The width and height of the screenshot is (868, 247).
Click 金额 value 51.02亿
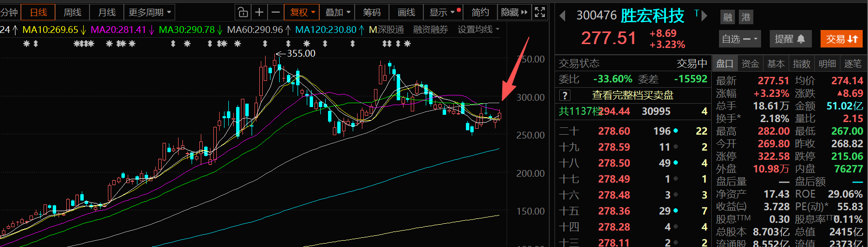coord(844,106)
